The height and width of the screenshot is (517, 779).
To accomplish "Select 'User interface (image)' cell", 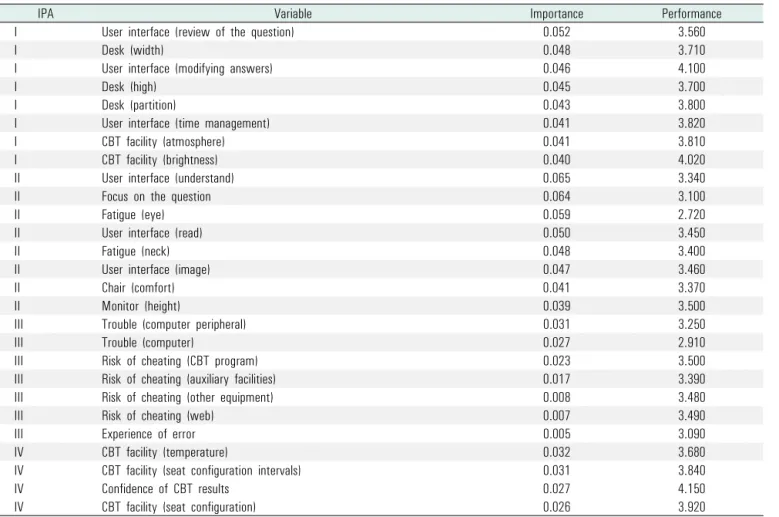I will 156,270.
